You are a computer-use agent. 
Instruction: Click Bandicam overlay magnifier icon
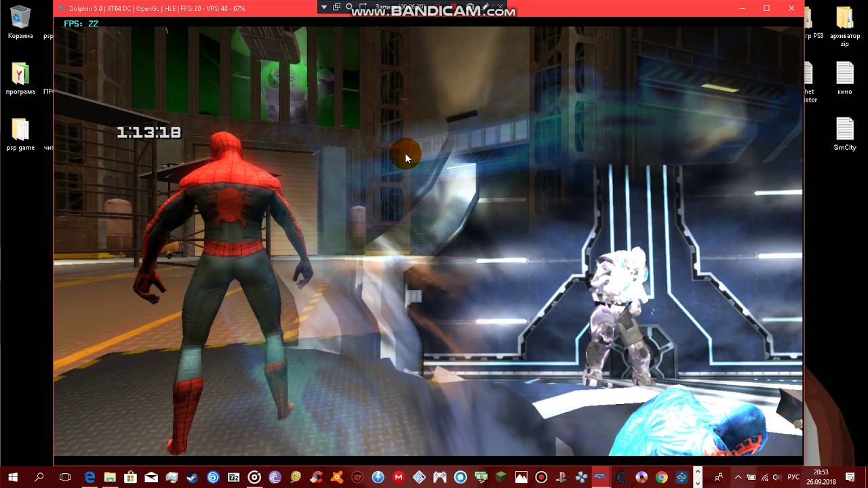[349, 7]
